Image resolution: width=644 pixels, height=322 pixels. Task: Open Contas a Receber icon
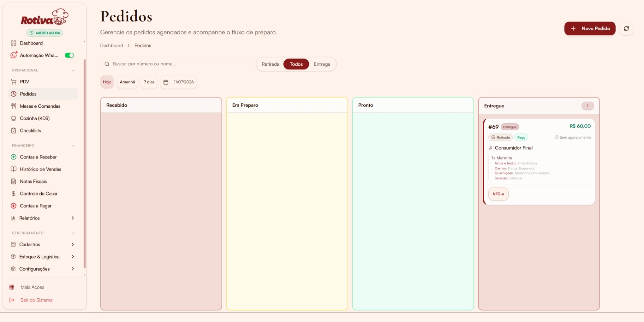[x=14, y=157]
